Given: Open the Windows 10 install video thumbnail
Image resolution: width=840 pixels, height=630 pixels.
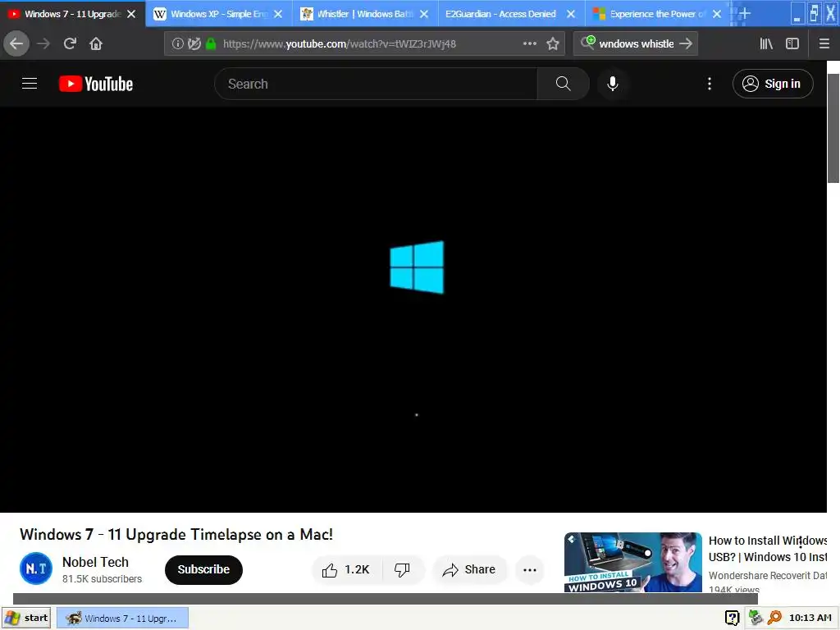Looking at the screenshot, I should click(x=632, y=562).
